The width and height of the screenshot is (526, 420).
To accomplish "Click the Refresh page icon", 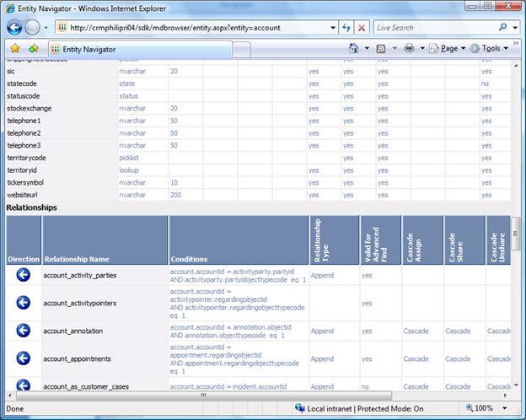I will pos(346,27).
